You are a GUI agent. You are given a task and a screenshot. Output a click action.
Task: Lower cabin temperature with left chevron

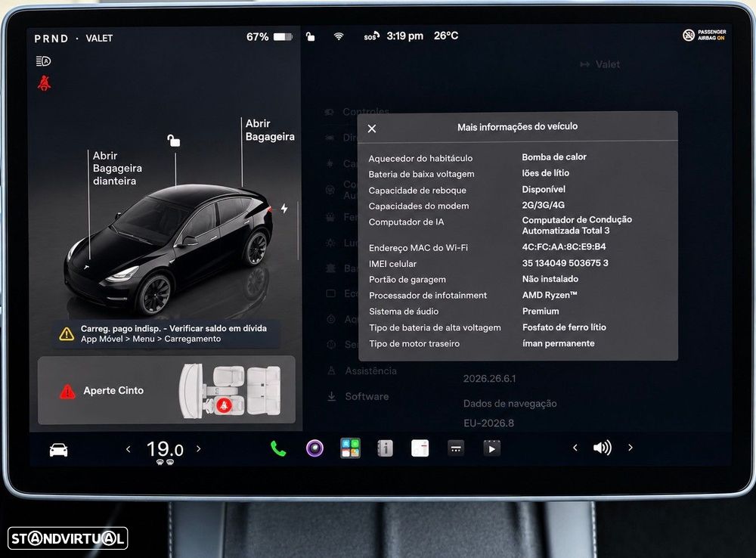129,449
